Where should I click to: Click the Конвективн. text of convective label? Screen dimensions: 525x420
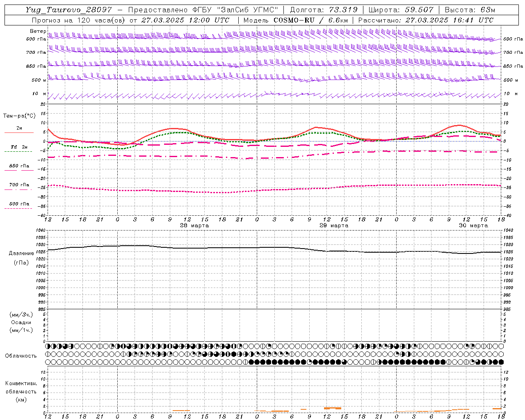(21, 383)
